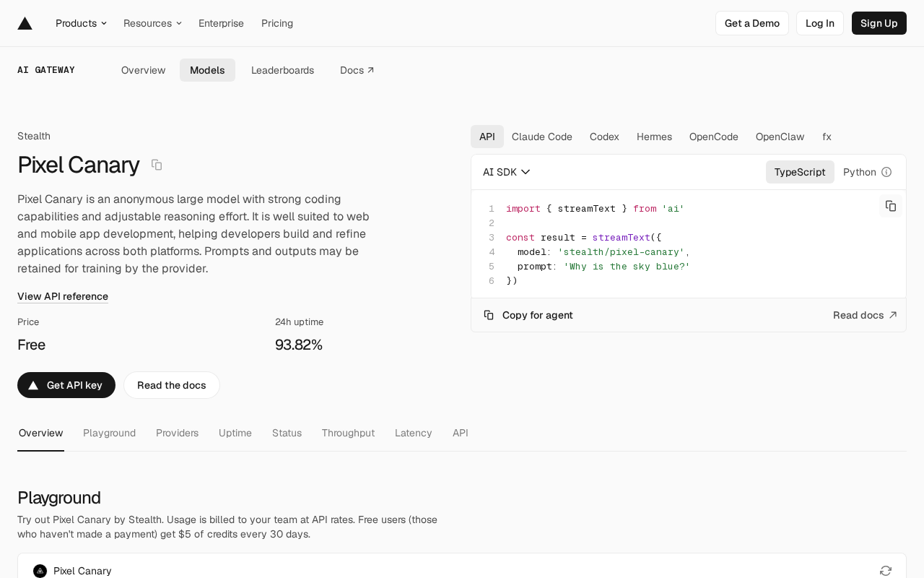The height and width of the screenshot is (578, 924).
Task: Open the Resources menu
Action: [152, 23]
